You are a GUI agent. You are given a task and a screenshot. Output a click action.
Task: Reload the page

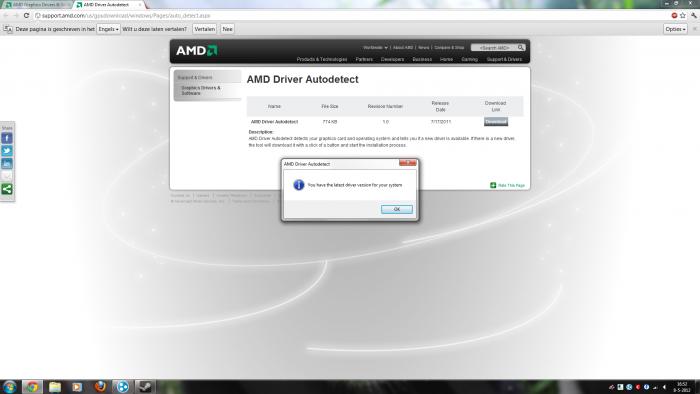tap(26, 16)
